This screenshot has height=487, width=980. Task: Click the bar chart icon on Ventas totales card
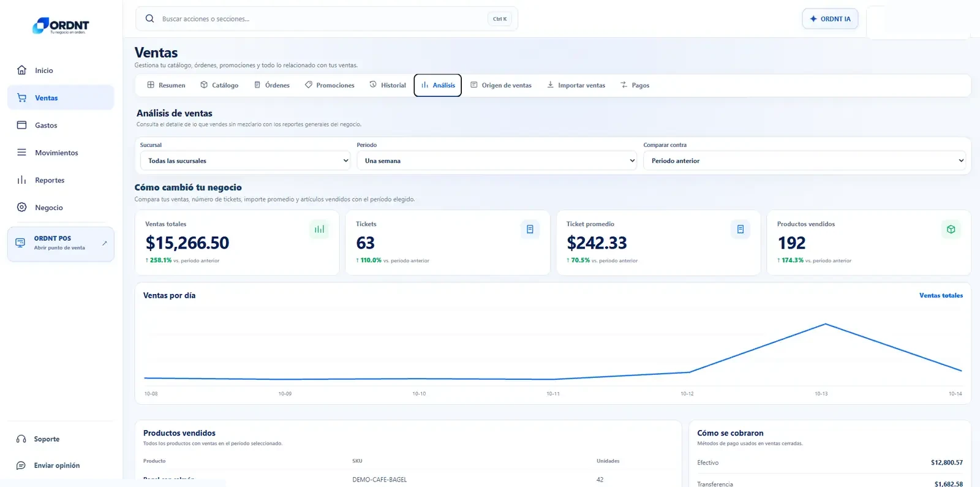pos(319,229)
